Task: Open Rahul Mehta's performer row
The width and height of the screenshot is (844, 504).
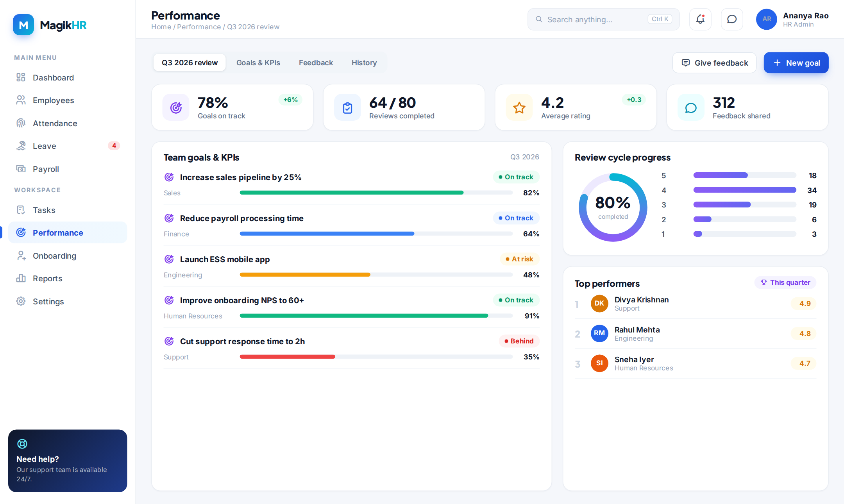Action: pos(695,334)
